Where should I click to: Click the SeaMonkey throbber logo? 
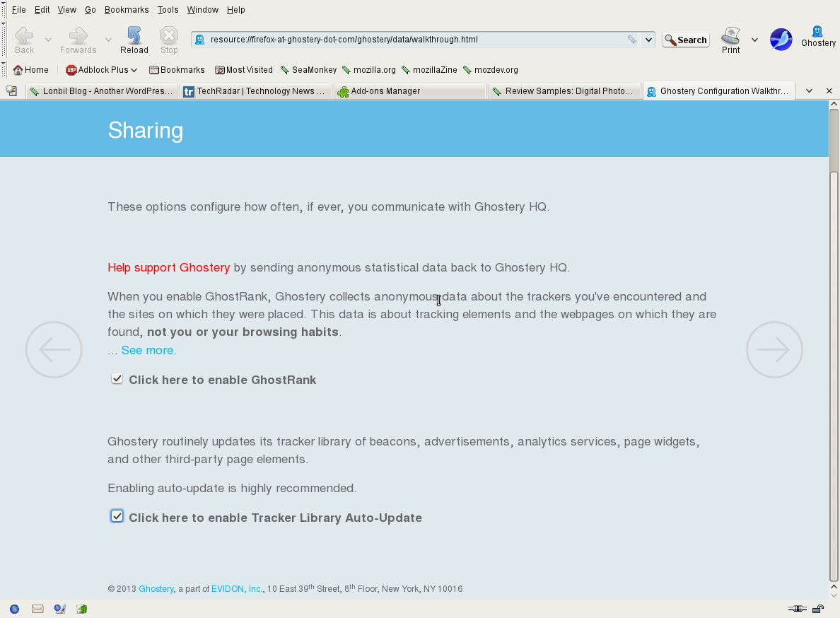pos(781,40)
